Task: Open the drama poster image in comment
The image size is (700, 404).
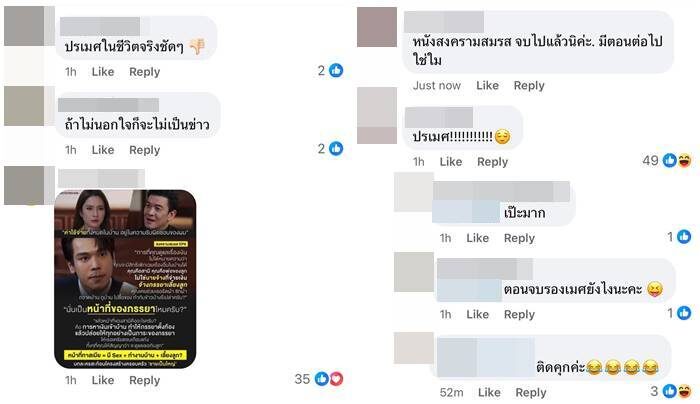Action: (x=125, y=279)
